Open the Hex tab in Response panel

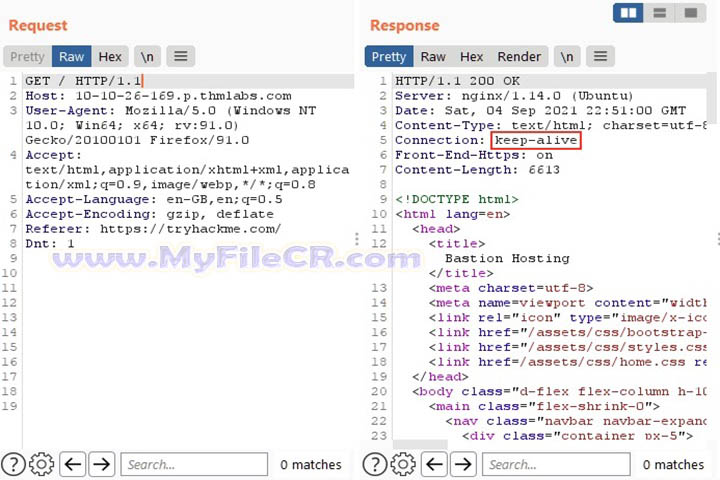pyautogui.click(x=472, y=56)
